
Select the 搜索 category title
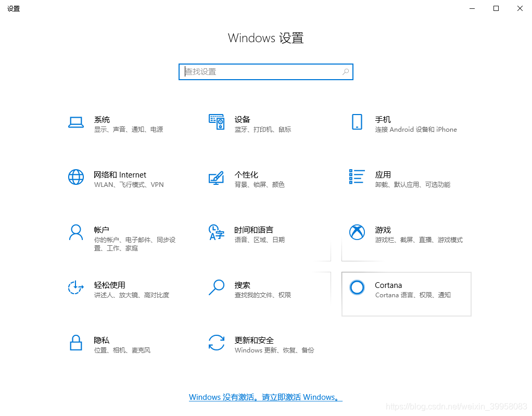(242, 285)
